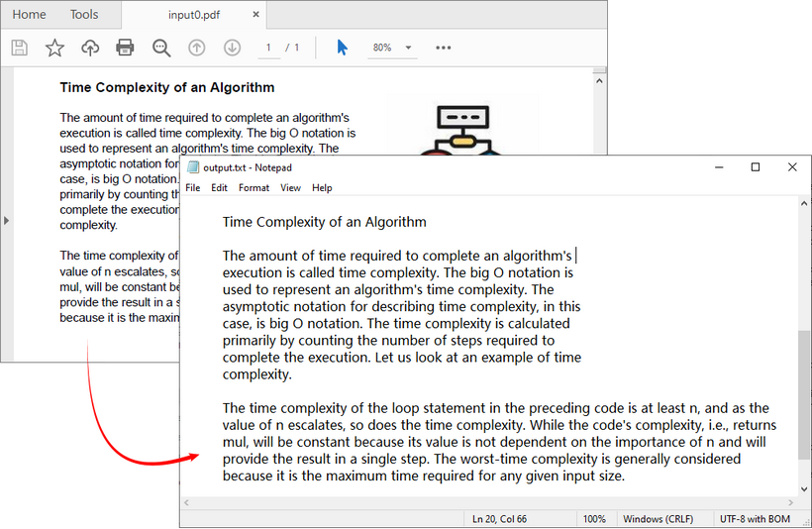The height and width of the screenshot is (529, 812).
Task: Close the input0.pdf tab
Action: click(x=255, y=15)
